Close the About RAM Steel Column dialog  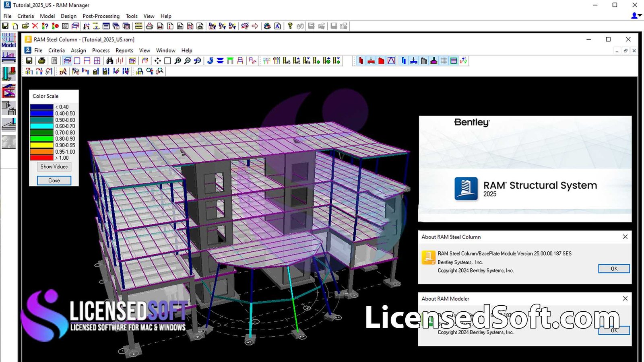pos(625,237)
